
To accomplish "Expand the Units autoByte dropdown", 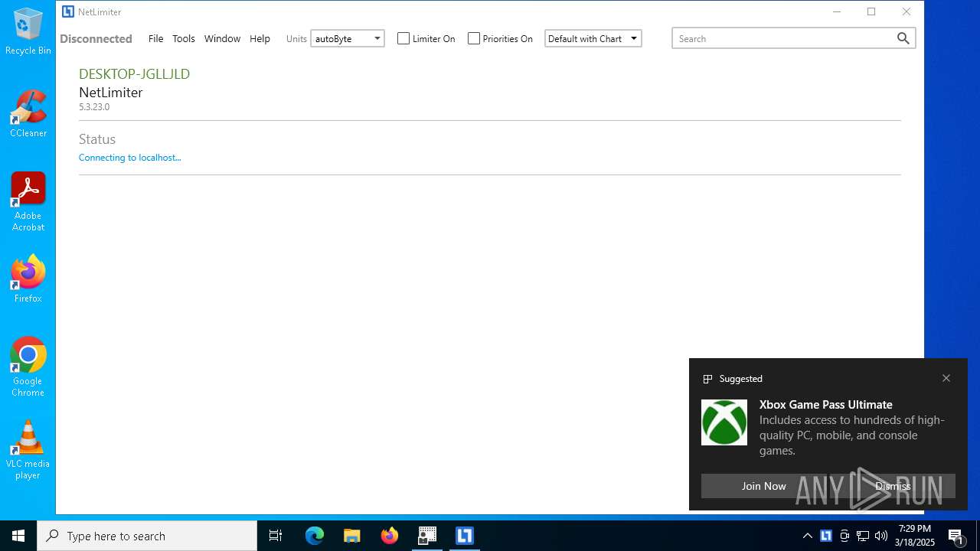I will pos(347,38).
